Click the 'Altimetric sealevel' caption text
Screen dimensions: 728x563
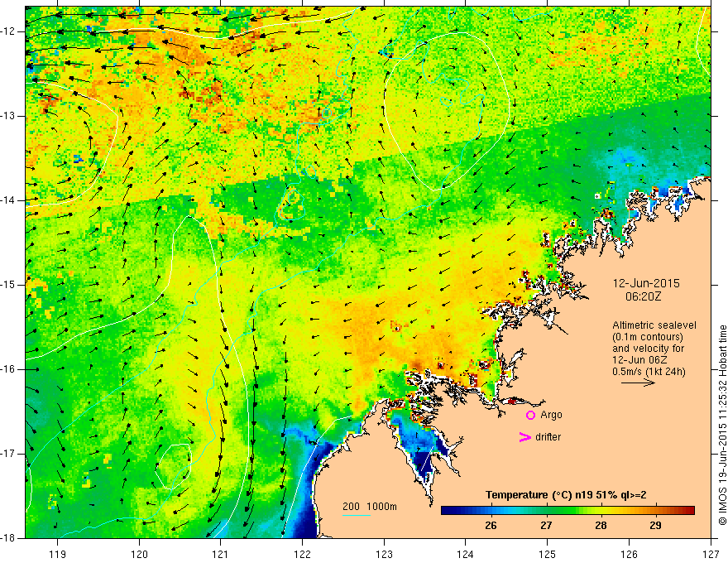pyautogui.click(x=654, y=325)
